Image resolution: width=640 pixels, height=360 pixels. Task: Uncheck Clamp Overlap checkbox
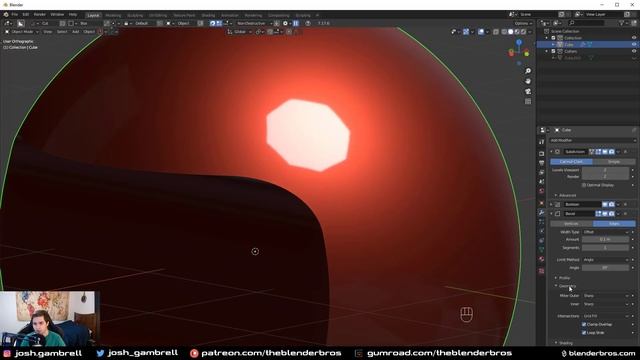pos(584,324)
